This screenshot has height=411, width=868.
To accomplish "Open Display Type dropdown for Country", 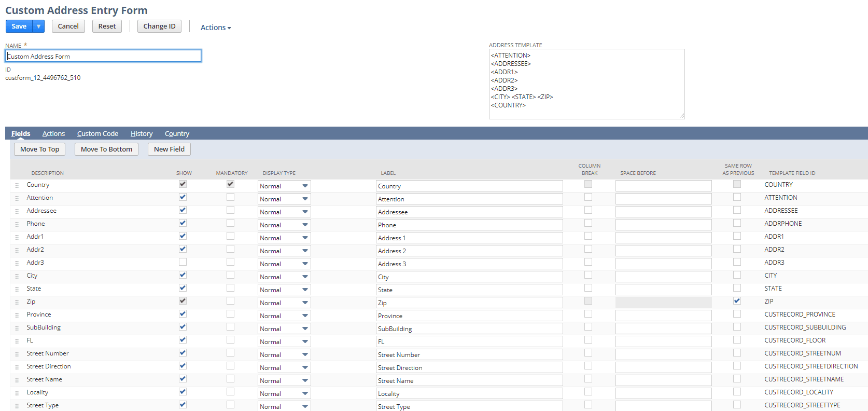I will [x=284, y=186].
